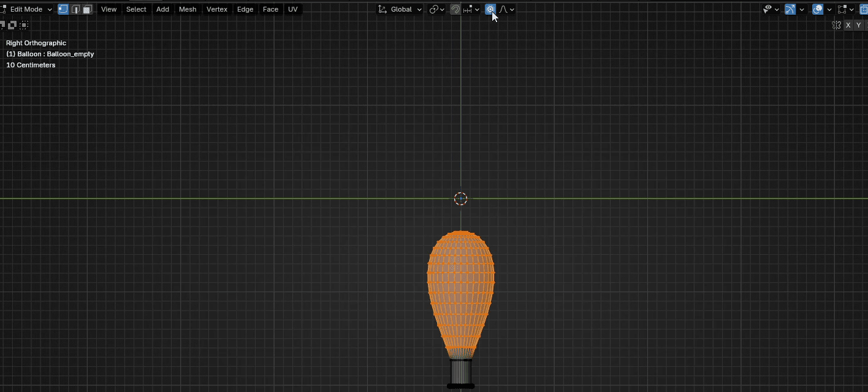Screen dimensions: 868x392
Task: Open Global transform orientation dropdown
Action: 400,9
